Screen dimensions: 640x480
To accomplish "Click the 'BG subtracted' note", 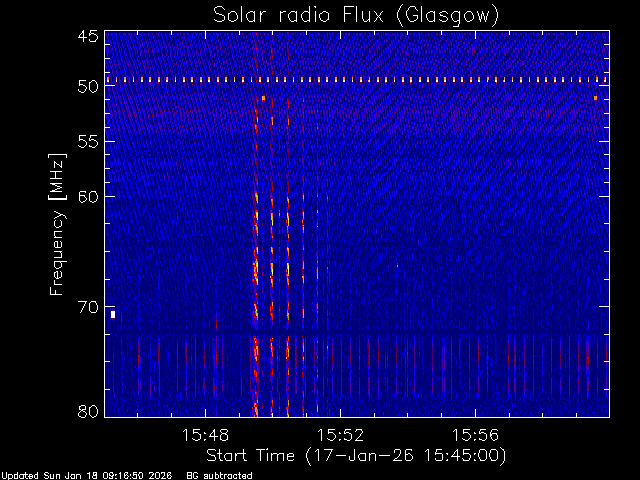I will click(x=219, y=476).
